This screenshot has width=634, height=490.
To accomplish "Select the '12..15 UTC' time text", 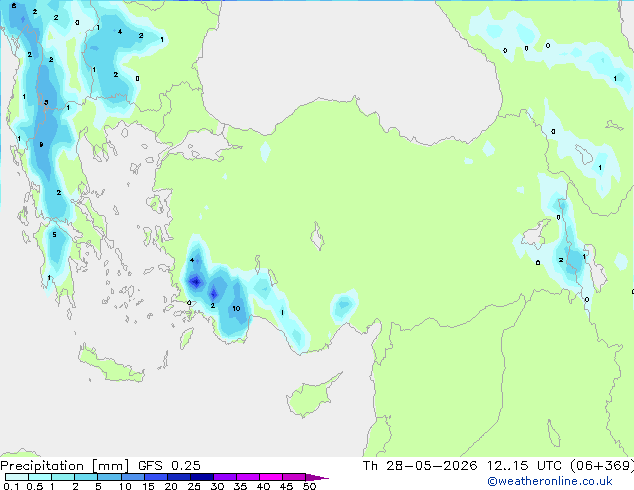I will 524,466.
